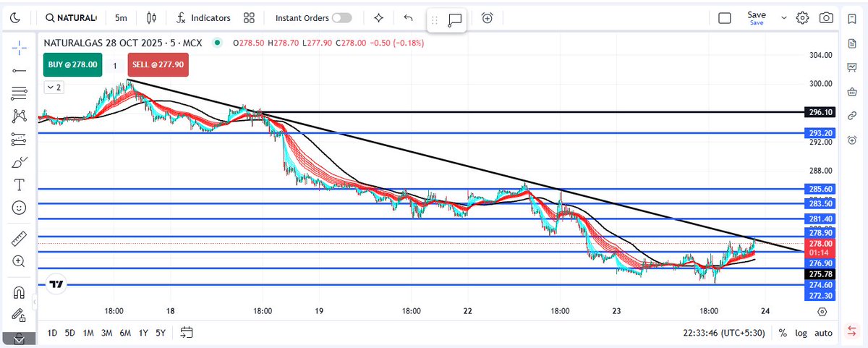Select the 1D time range

click(52, 333)
